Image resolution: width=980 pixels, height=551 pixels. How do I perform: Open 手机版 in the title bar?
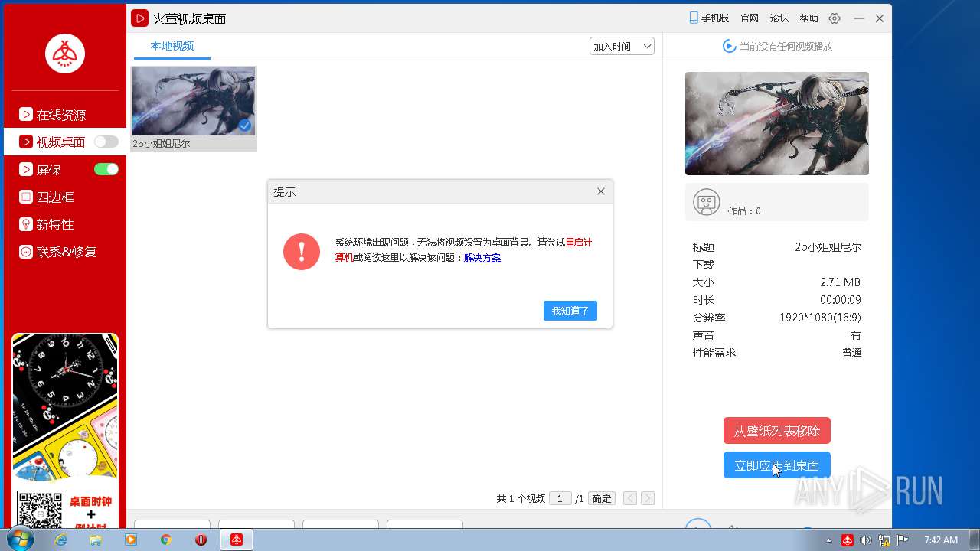click(708, 18)
